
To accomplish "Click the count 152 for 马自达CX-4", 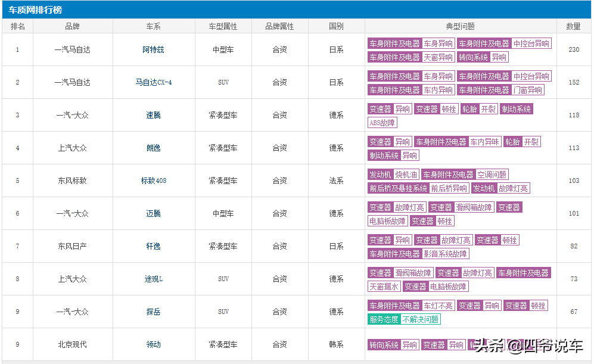I will point(574,82).
